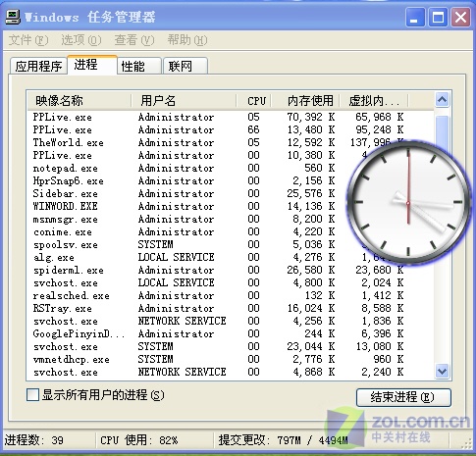The image size is (476, 456).
Task: Minimize the Task Manager window
Action: coord(415,17)
